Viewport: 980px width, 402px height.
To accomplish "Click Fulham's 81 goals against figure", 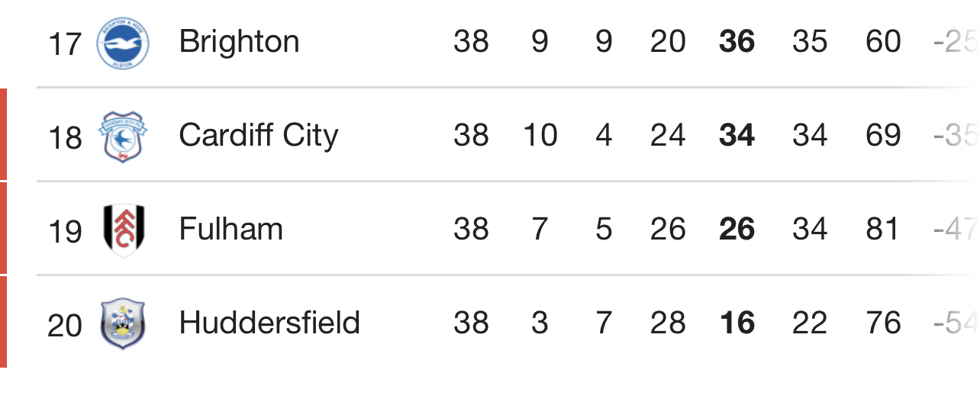I will click(x=883, y=229).
